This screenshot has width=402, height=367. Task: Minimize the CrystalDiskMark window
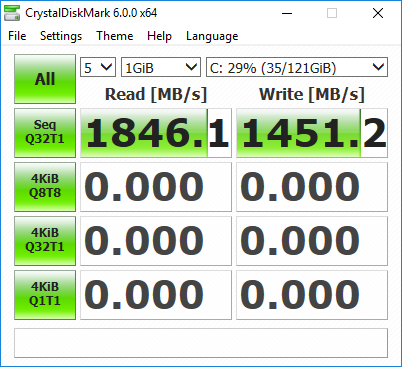[287, 13]
